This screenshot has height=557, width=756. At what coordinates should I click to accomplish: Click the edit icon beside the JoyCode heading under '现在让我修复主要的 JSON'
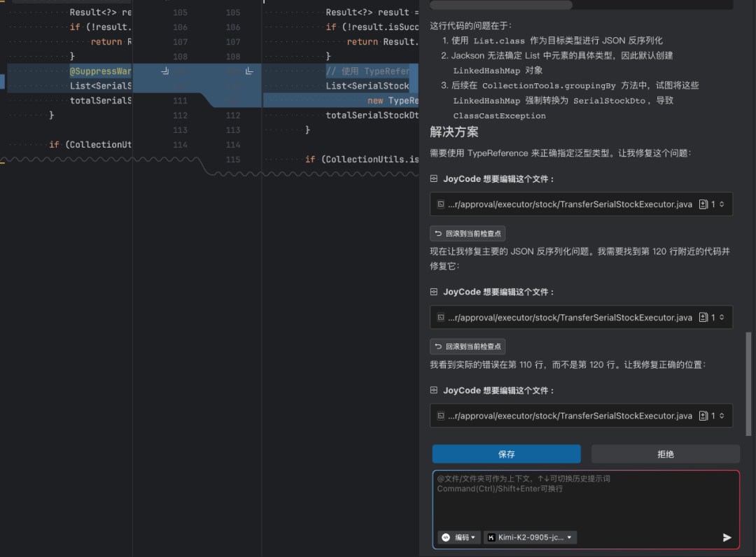(x=434, y=292)
